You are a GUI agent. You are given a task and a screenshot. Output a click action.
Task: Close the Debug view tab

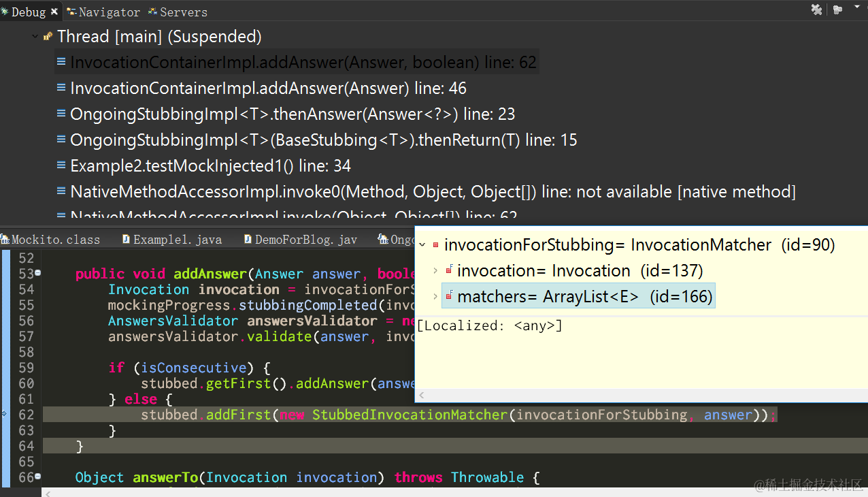tap(54, 12)
